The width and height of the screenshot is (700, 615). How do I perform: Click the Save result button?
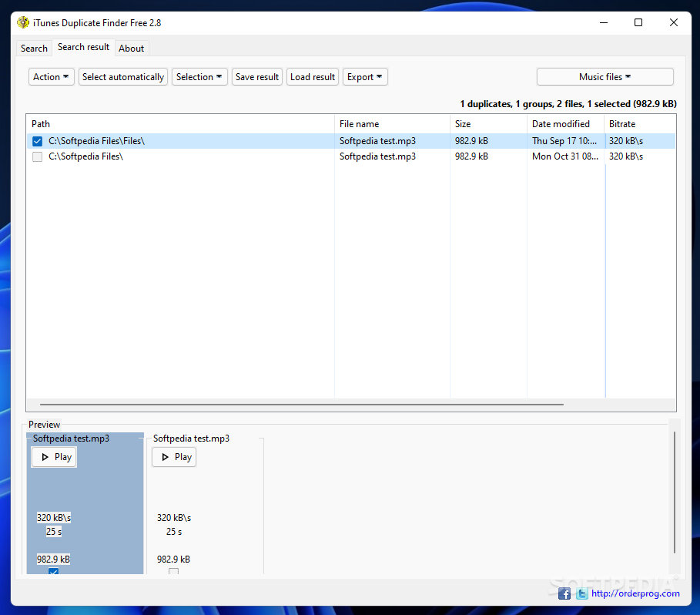click(x=257, y=77)
